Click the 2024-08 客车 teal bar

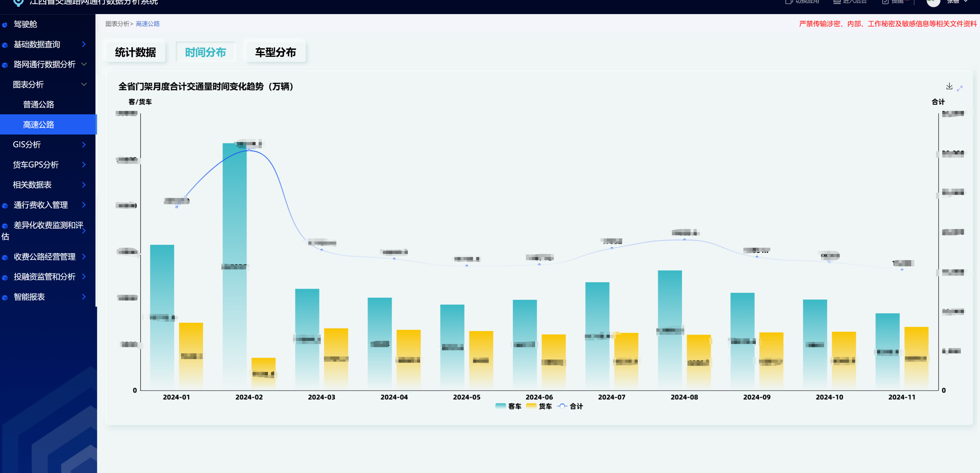(670, 330)
